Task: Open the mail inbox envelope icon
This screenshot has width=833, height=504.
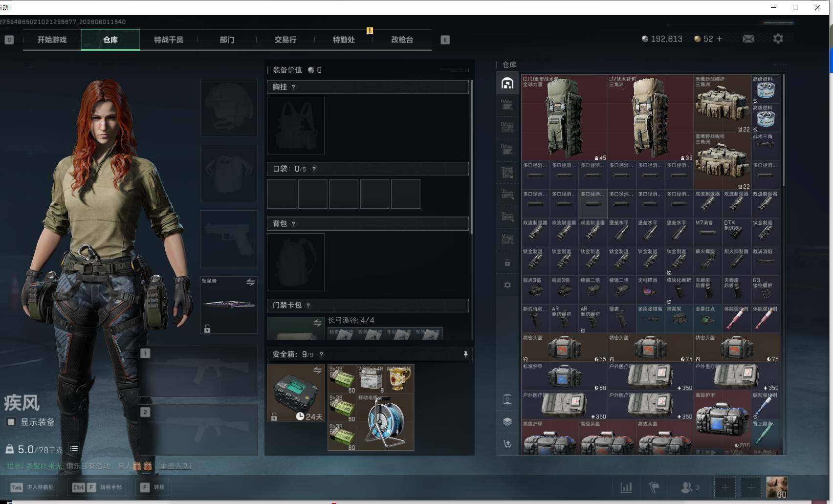Action: tap(748, 39)
